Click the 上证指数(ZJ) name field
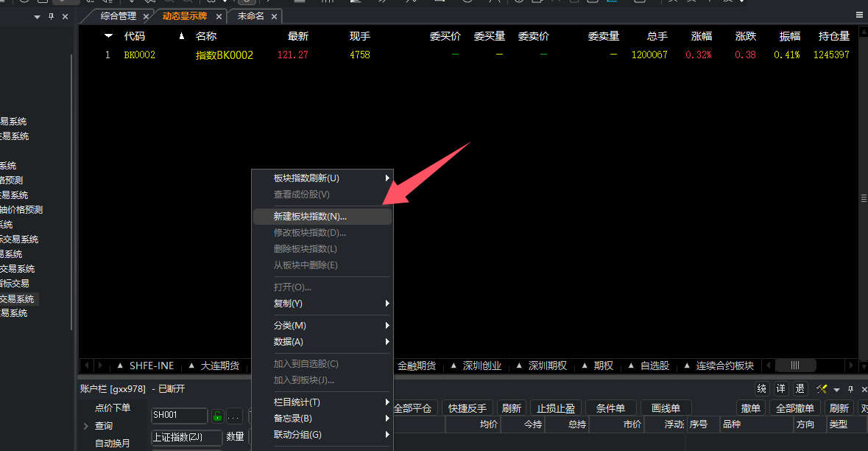This screenshot has width=868, height=451. (186, 437)
